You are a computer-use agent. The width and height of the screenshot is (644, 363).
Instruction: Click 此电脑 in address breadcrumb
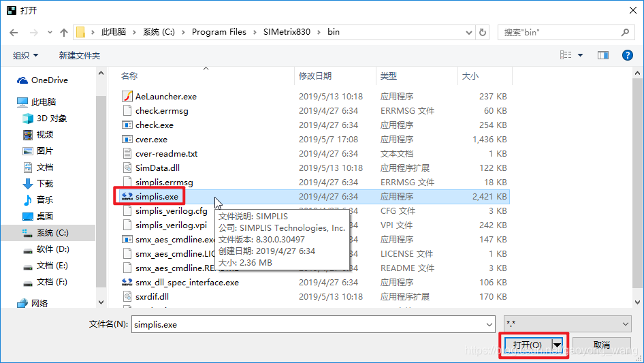pos(114,32)
